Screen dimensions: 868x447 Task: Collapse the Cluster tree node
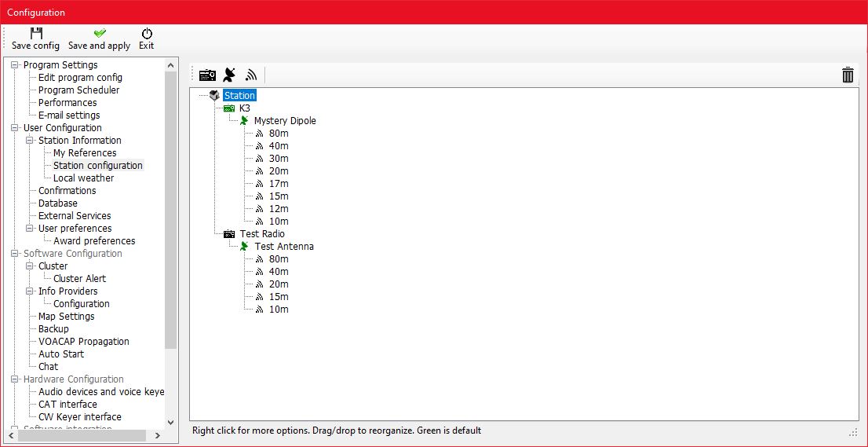[x=29, y=266]
